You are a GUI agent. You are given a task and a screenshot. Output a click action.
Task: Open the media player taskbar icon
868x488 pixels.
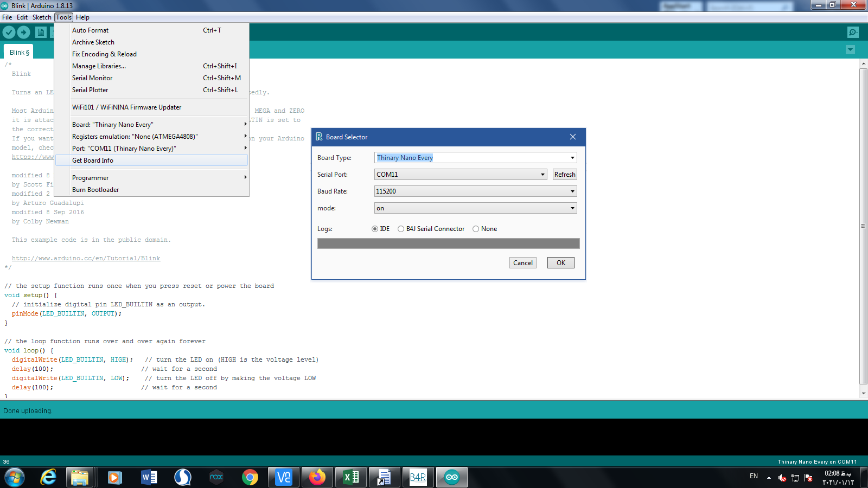114,477
